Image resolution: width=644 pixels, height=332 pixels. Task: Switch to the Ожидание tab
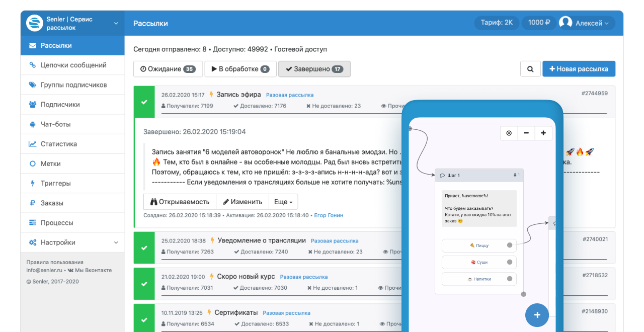168,69
